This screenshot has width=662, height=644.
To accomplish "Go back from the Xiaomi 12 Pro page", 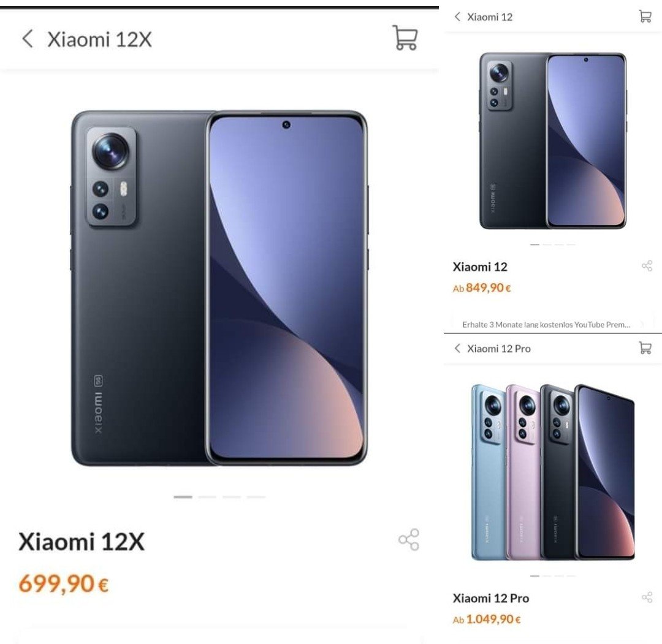I will click(457, 348).
